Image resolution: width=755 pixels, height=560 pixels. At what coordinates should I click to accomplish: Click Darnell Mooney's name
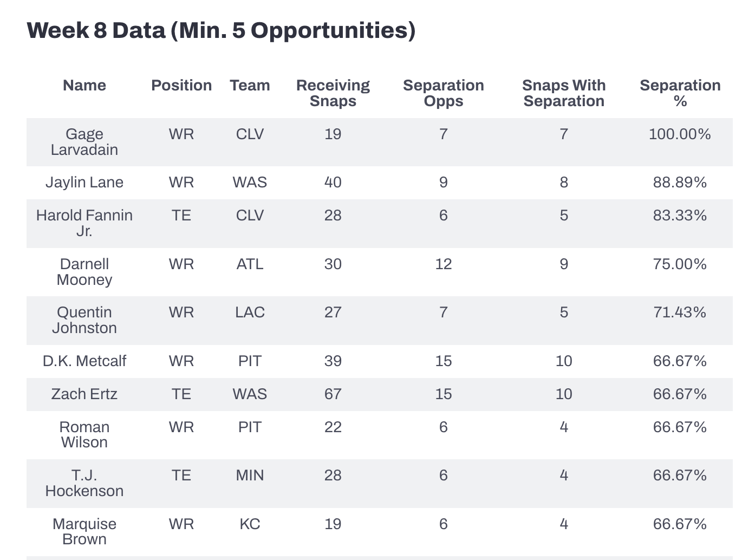pyautogui.click(x=84, y=272)
